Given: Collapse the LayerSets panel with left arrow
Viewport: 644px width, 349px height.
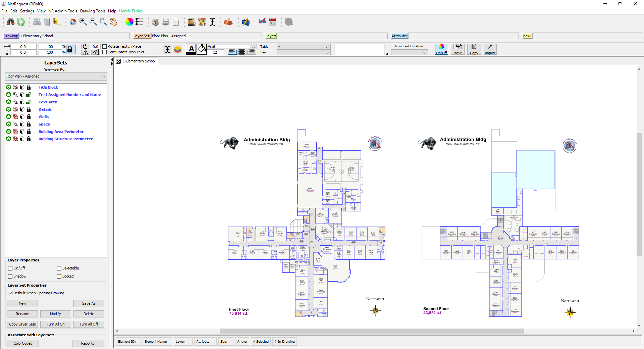Looking at the screenshot, I should (x=112, y=60).
